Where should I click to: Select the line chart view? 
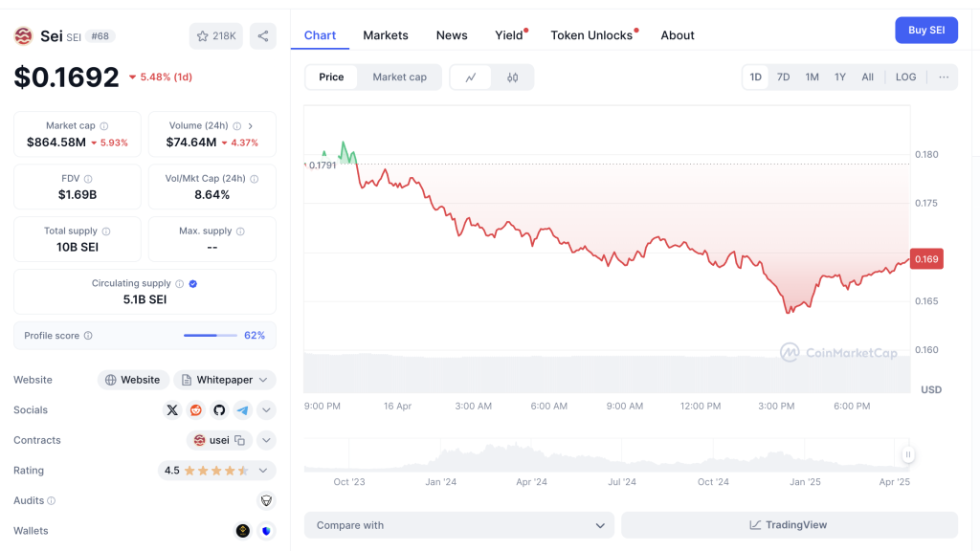point(471,77)
